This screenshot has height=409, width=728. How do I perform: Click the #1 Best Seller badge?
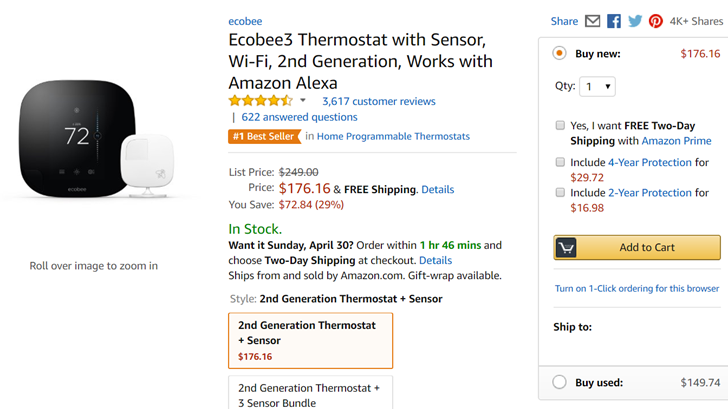(x=265, y=136)
